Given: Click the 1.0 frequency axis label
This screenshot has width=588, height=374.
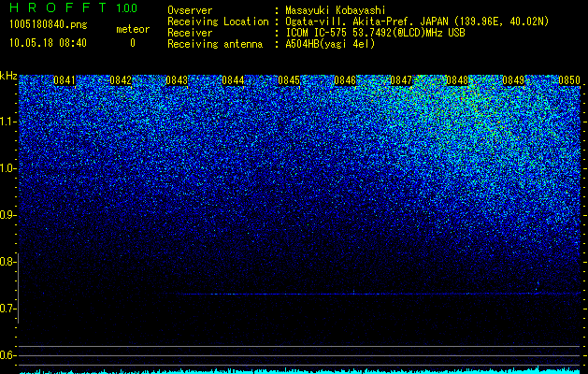Looking at the screenshot, I should coord(7,168).
